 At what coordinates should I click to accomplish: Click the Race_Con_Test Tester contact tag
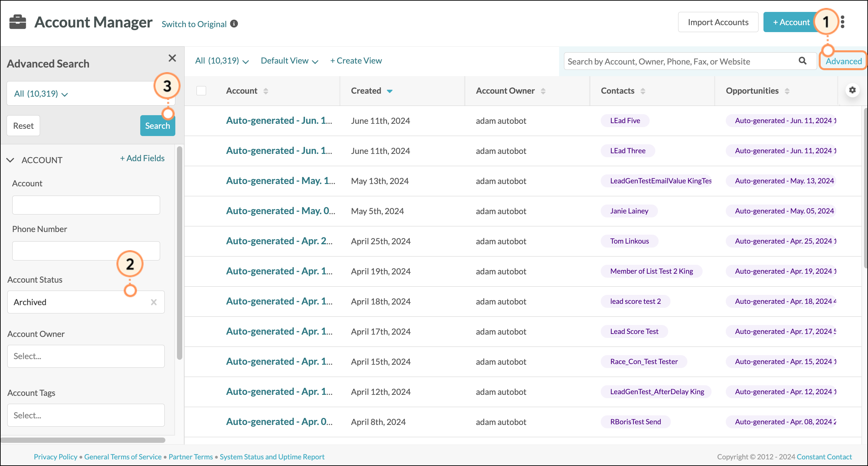click(x=644, y=361)
